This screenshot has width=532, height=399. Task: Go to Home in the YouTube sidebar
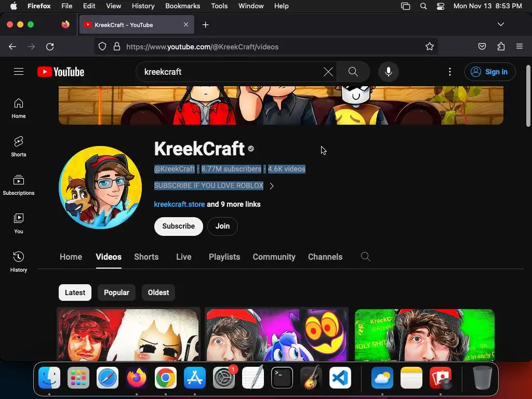coord(19,108)
